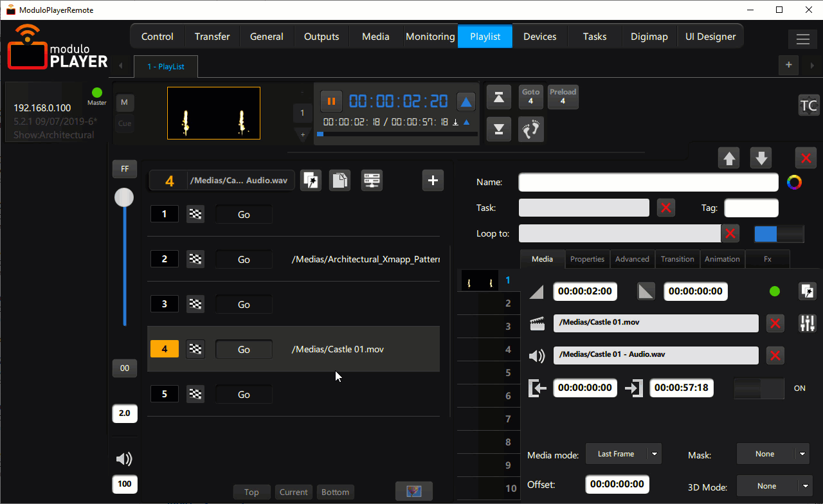Click the blue up-triangle beside the timecode
823x504 pixels.
(466, 102)
